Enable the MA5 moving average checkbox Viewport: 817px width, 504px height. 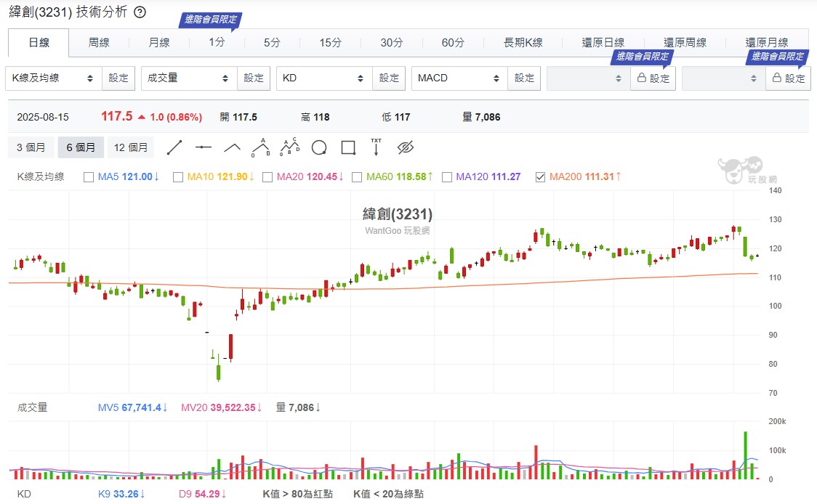(89, 176)
